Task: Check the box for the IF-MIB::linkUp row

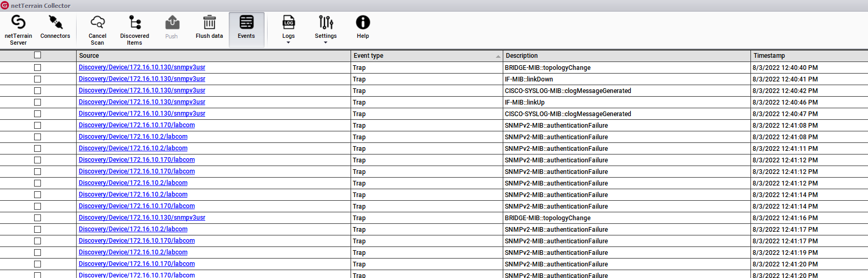Action: coord(37,102)
